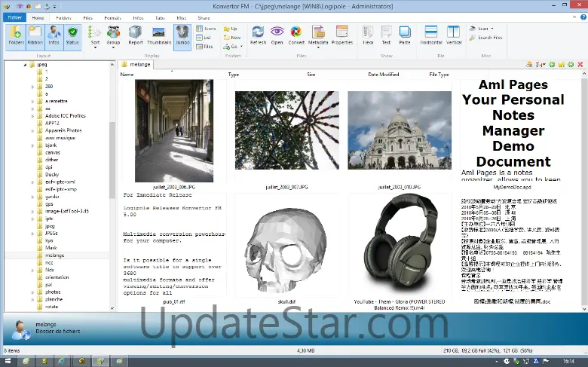The height and width of the screenshot is (367, 588).
Task: Toggle the Folders panel button
Action: point(16,35)
